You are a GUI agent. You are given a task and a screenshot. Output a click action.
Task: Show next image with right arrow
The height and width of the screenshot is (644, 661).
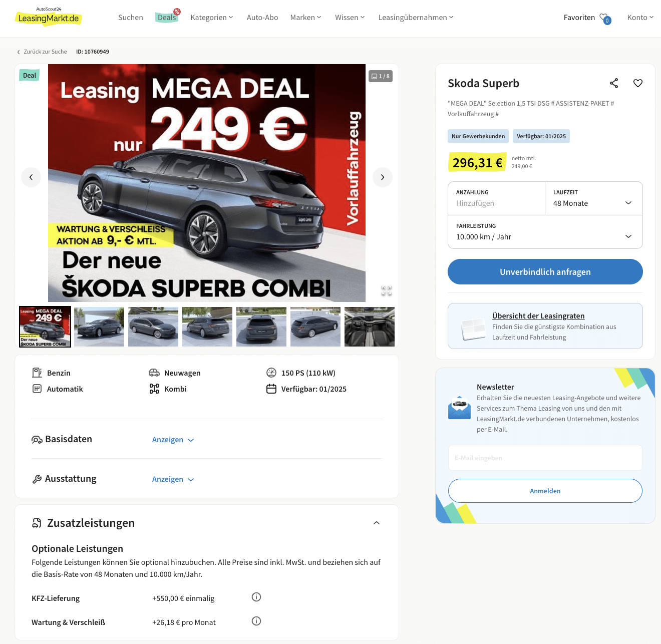coord(383,177)
